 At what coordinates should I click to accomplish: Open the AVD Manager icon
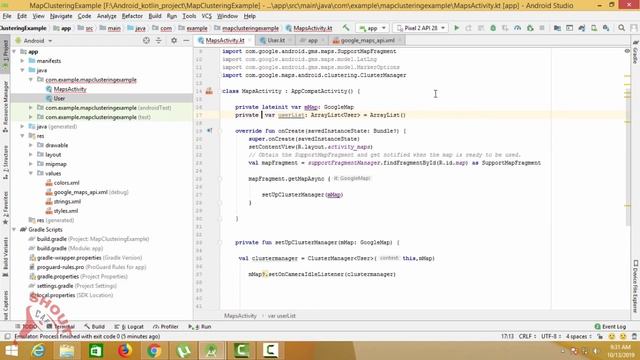click(x=594, y=28)
